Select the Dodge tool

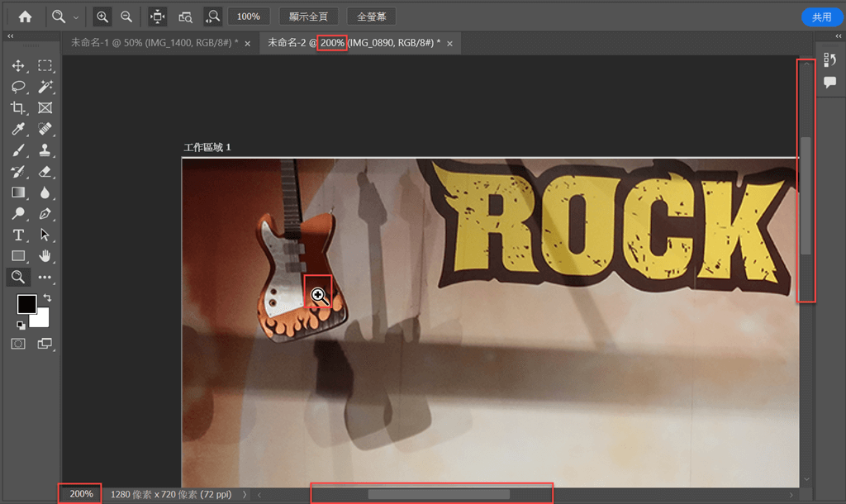pyautogui.click(x=18, y=214)
